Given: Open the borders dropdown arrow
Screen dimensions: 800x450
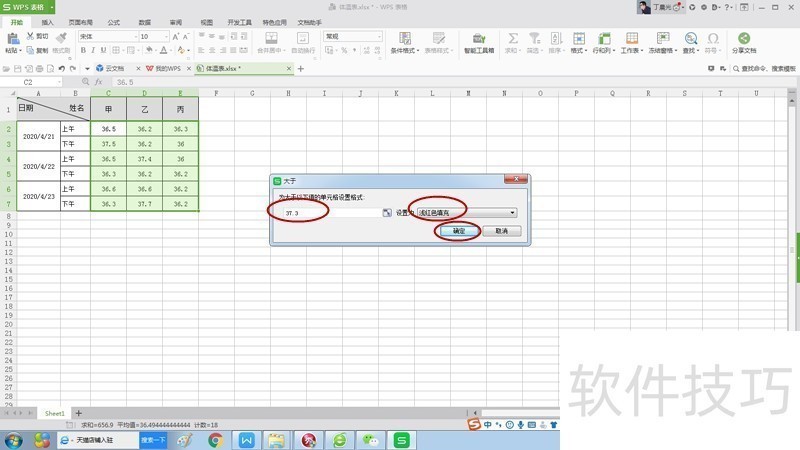Looking at the screenshot, I should [123, 50].
